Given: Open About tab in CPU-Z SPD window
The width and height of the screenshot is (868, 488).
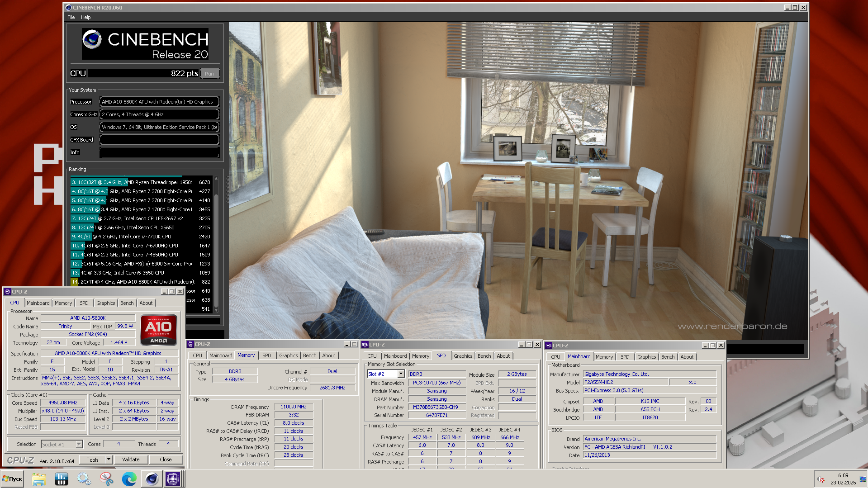Looking at the screenshot, I should 503,356.
